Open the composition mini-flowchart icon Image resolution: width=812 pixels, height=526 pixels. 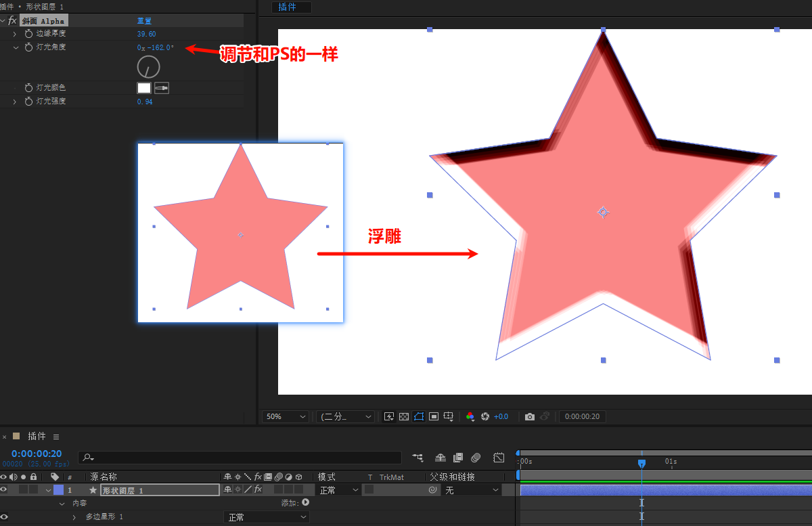click(418, 458)
